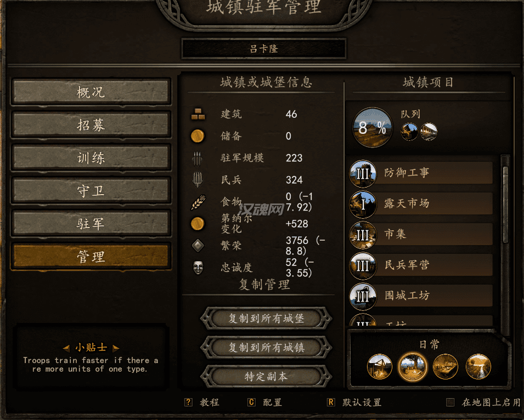Choose the highlighted second daily project icon
524x420 pixels.
tap(413, 367)
